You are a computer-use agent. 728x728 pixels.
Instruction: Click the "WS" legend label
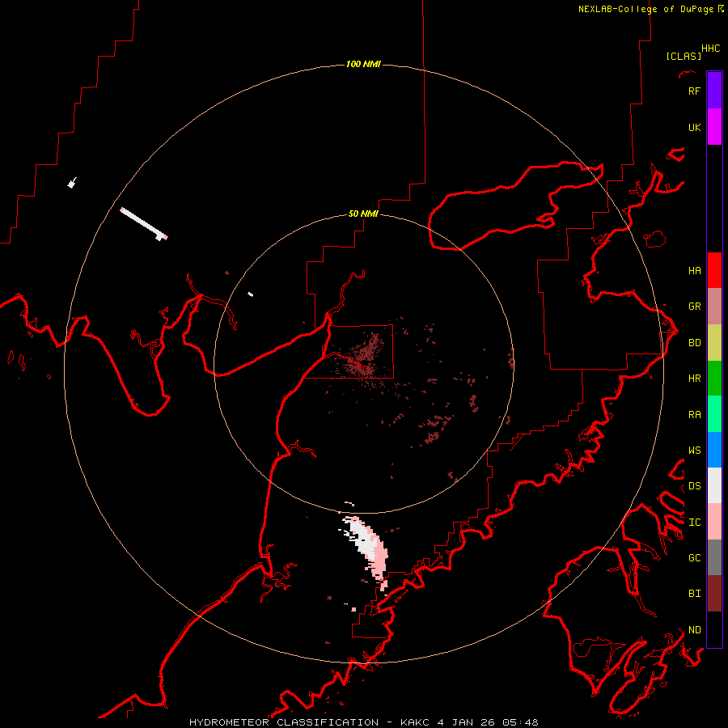pos(694,451)
